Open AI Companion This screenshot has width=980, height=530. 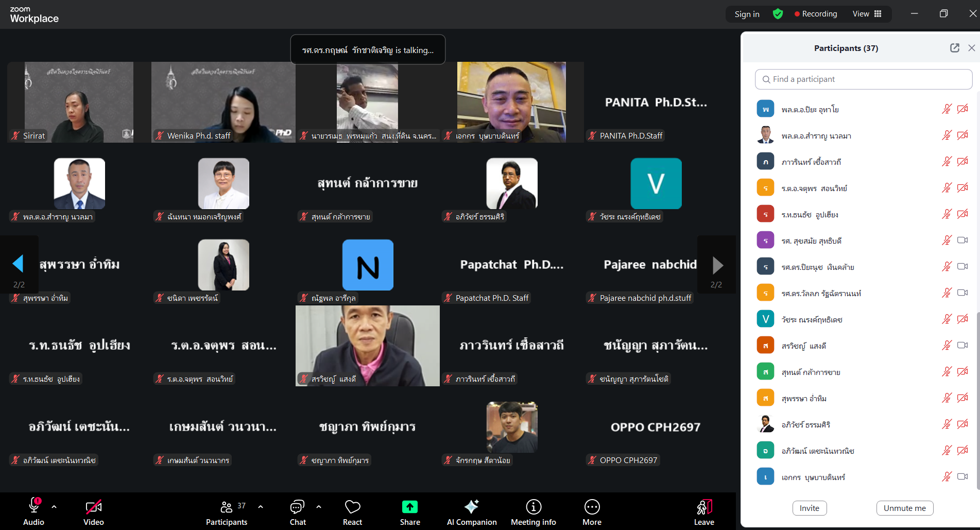click(471, 512)
